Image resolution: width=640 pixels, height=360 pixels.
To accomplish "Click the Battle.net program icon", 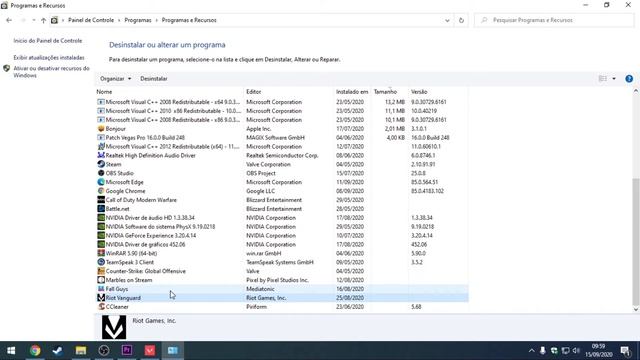I will (x=101, y=209).
